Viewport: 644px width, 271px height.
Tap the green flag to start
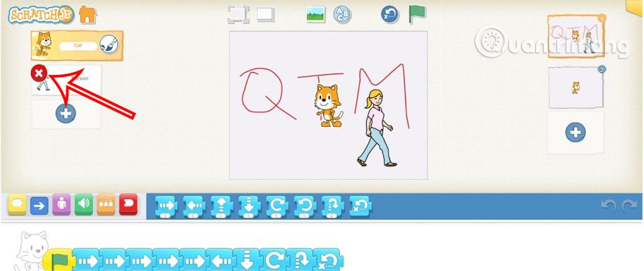pos(418,14)
